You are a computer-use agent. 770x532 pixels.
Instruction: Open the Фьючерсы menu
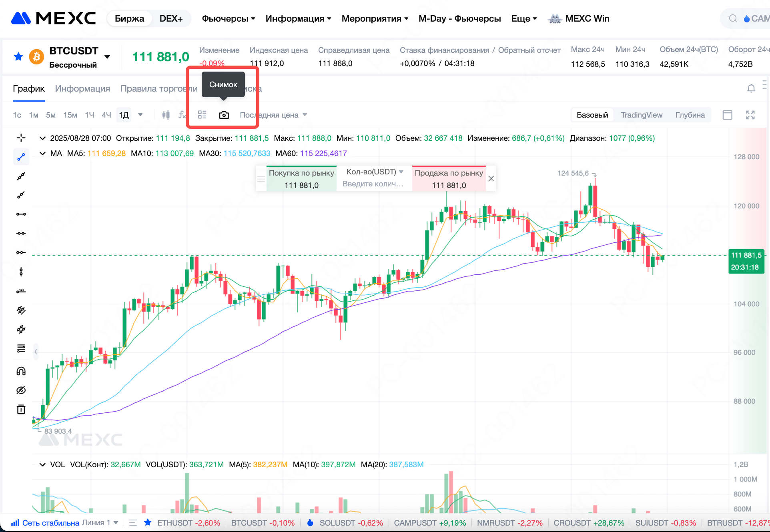point(228,19)
